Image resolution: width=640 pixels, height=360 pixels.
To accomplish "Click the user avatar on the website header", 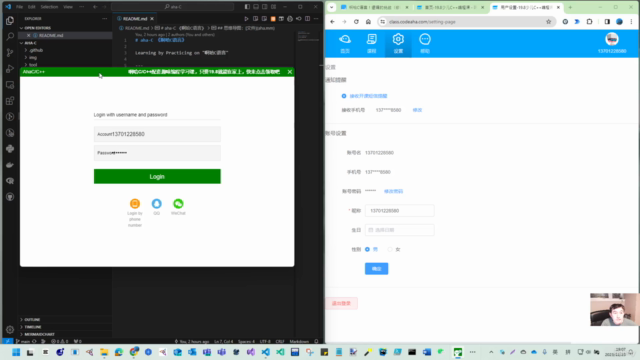I will (x=612, y=39).
